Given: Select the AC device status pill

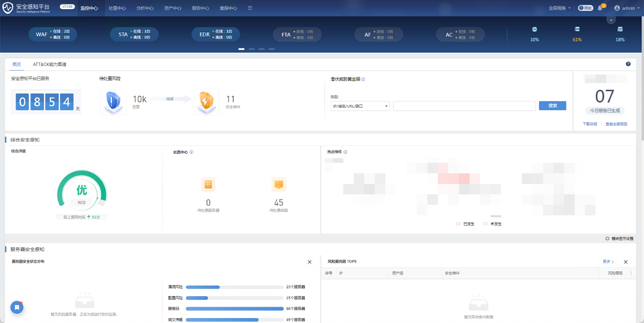Looking at the screenshot, I should click(x=460, y=34).
